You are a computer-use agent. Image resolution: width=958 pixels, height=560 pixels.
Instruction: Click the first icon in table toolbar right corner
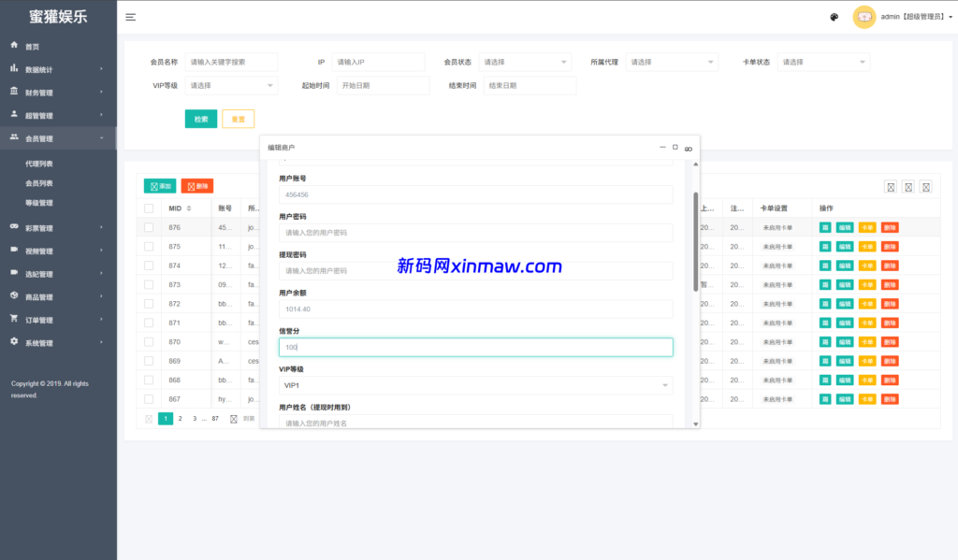click(891, 187)
